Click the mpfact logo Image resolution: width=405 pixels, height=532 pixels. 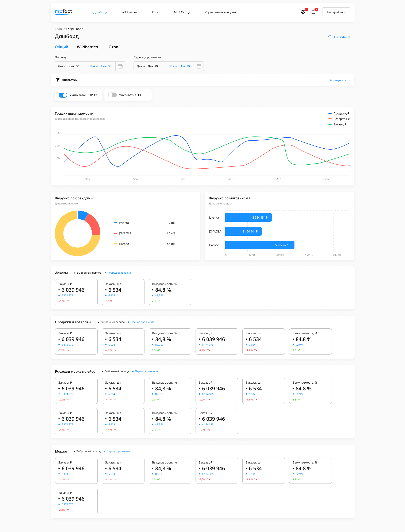click(63, 12)
